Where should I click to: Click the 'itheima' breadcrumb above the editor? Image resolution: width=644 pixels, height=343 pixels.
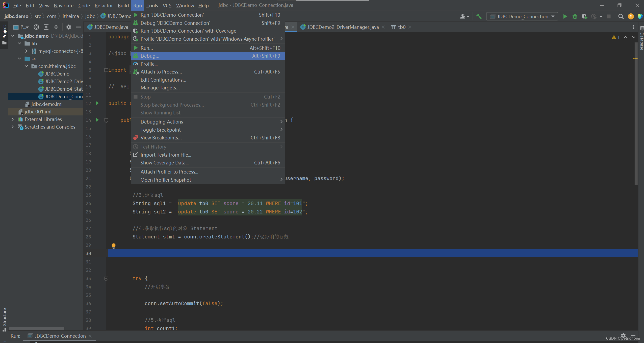pos(71,16)
